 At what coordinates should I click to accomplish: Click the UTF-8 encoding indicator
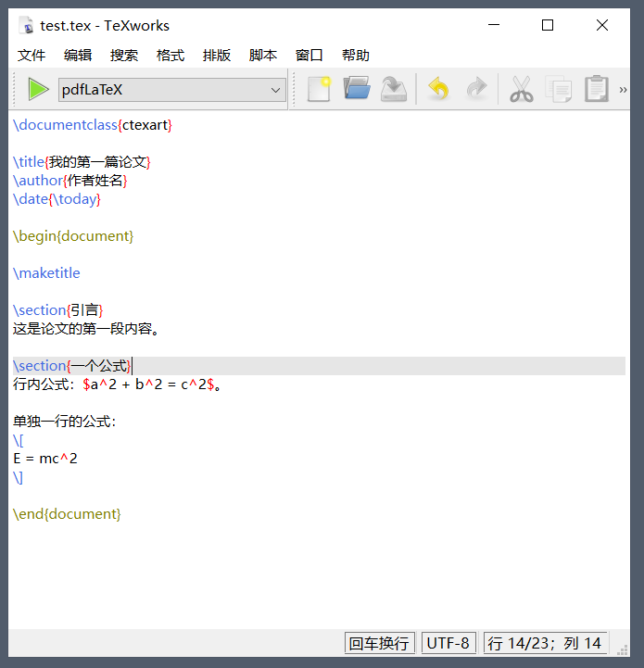[448, 643]
